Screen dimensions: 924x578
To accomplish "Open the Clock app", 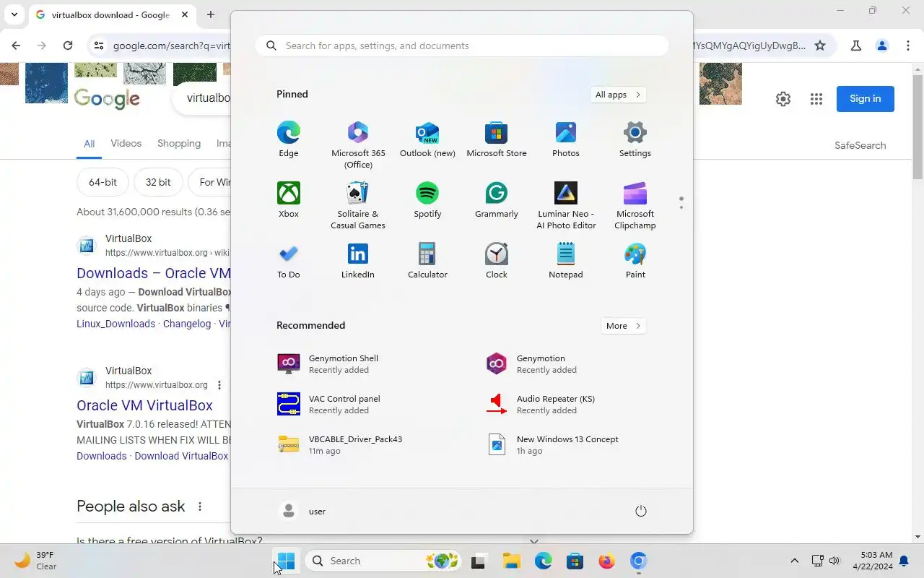I will (497, 261).
